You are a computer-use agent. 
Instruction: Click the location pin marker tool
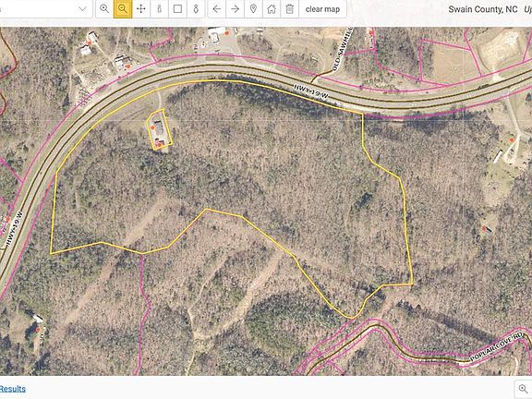point(253,9)
